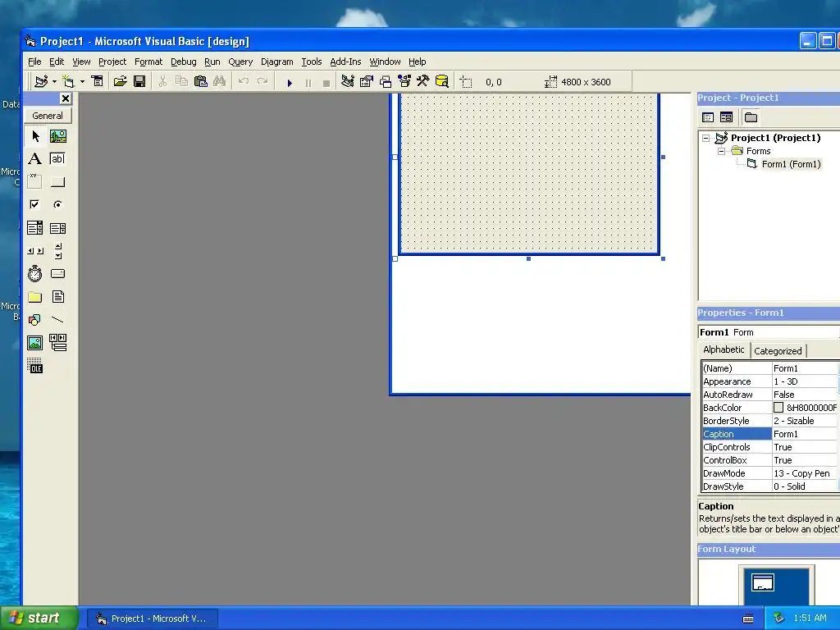
Task: Click the Add Standard EXE Project toolbar icon
Action: [41, 81]
